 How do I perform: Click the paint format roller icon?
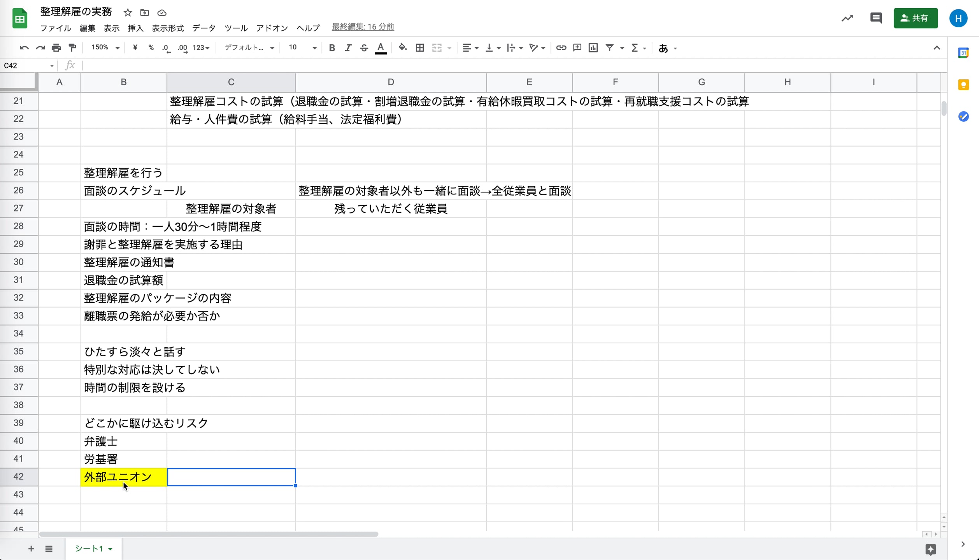point(72,48)
